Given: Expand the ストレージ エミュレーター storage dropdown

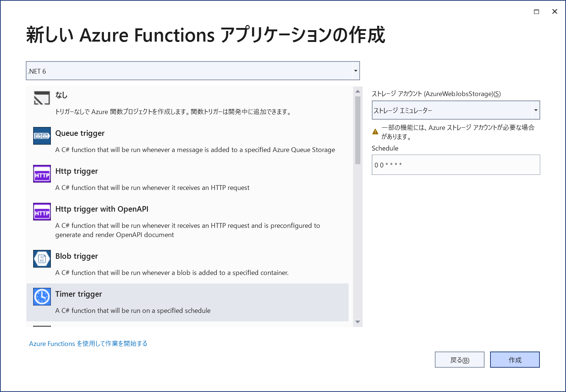Looking at the screenshot, I should (x=535, y=110).
